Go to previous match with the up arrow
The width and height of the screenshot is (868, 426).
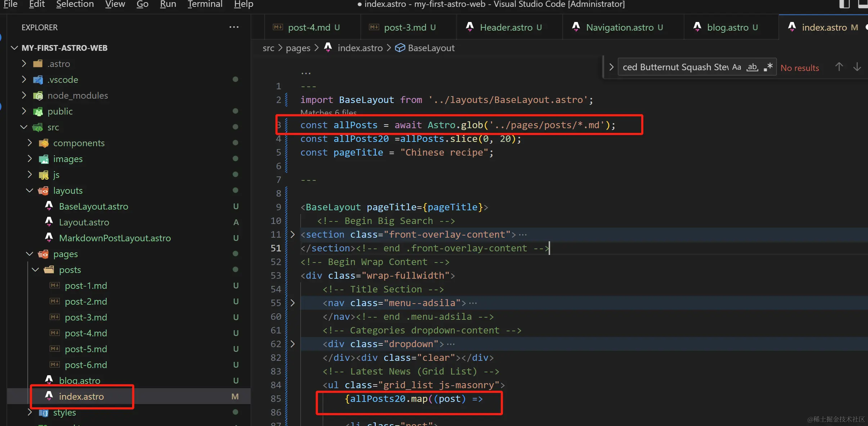pyautogui.click(x=839, y=67)
